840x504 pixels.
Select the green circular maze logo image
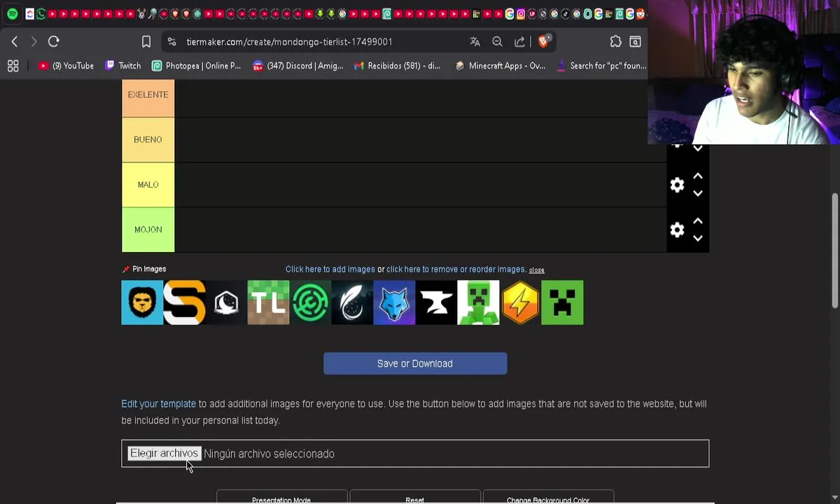point(310,302)
